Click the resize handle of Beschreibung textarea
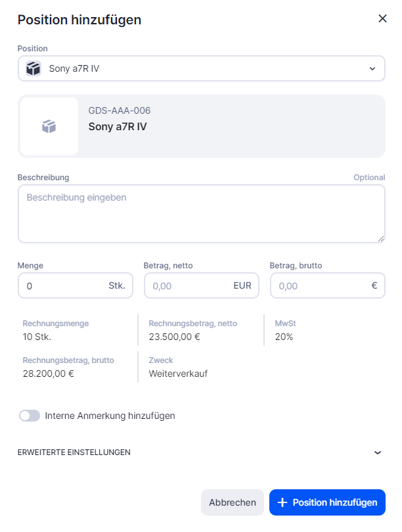 coord(381,239)
